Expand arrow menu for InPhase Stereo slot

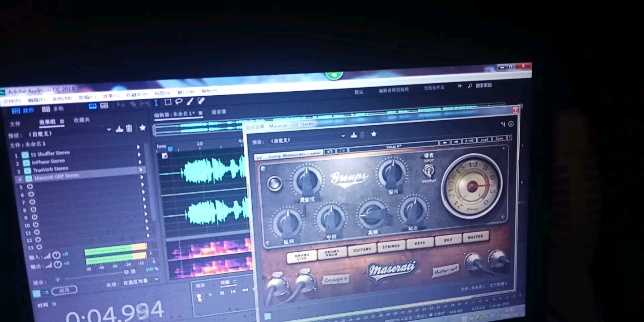tap(139, 155)
